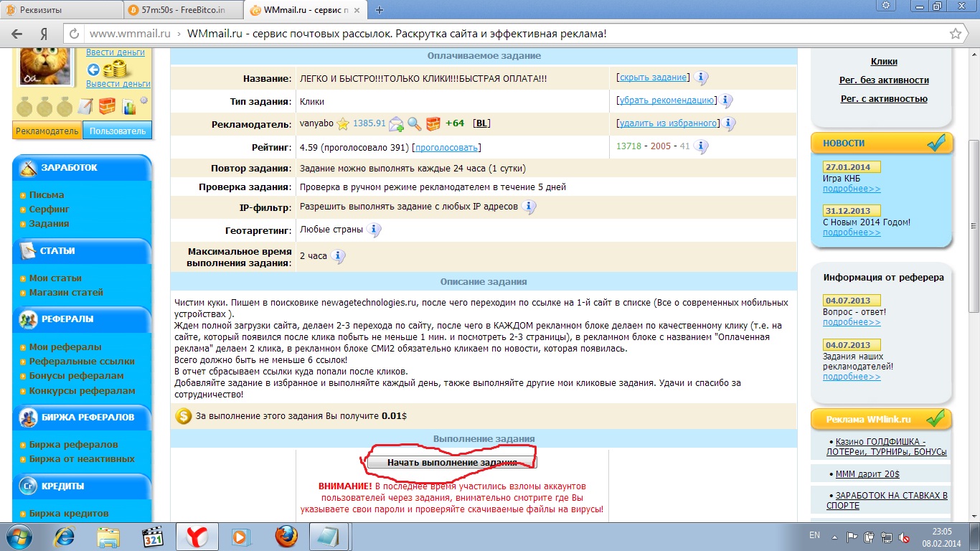Click the 'удалить из избранного' link
This screenshot has width=980, height=551.
668,123
